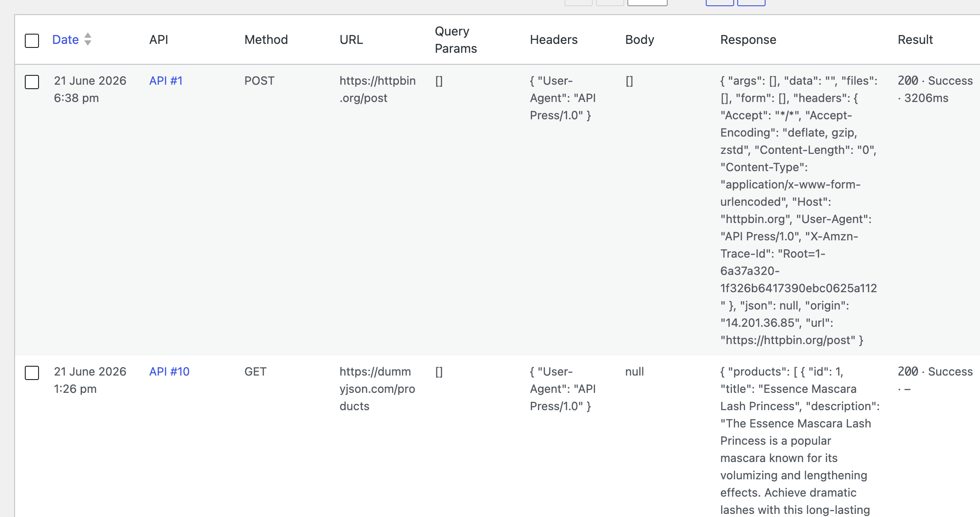980x517 pixels.
Task: Click the POST method cell
Action: click(x=259, y=81)
